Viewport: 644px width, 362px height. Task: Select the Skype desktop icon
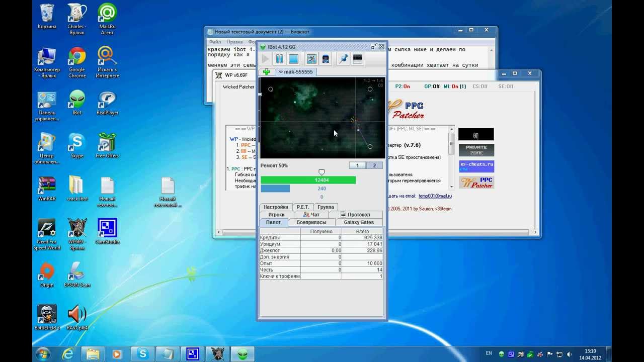(77, 146)
